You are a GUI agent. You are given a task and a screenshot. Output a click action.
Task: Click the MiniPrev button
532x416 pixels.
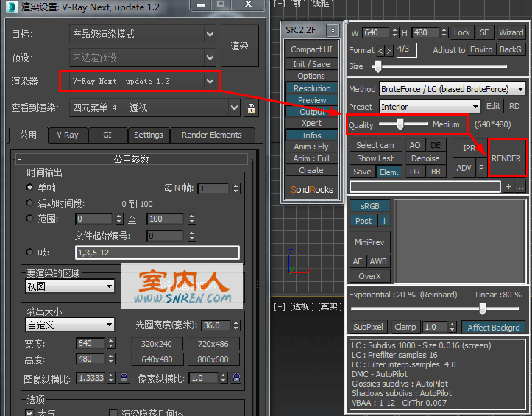[x=370, y=242]
